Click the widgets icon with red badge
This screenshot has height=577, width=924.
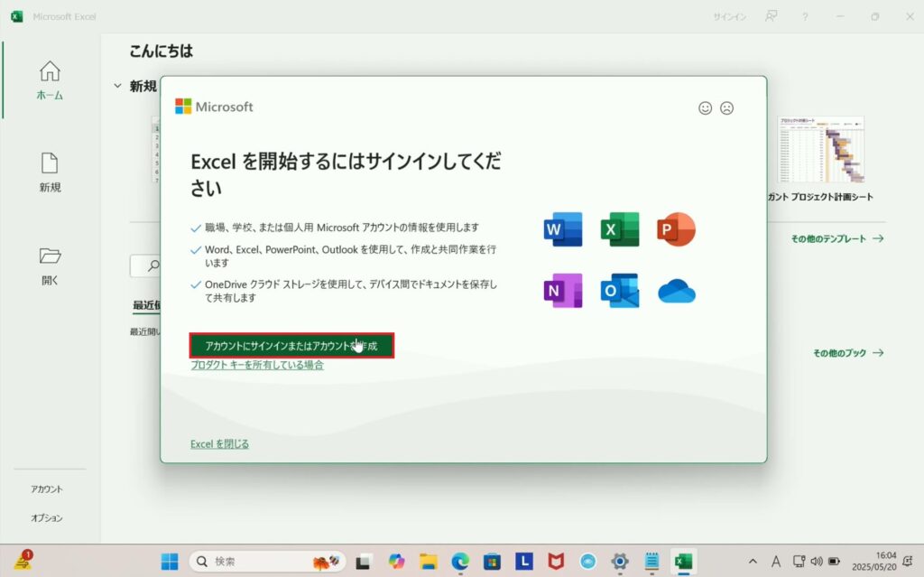coord(23,561)
